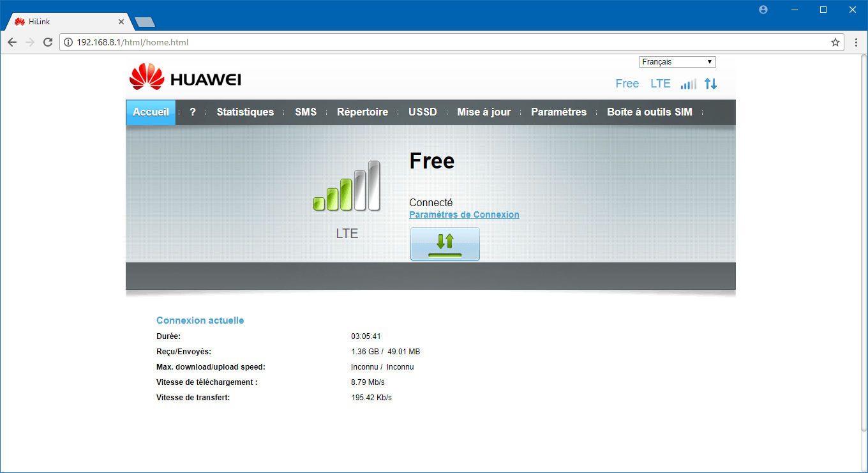Follow the Paramètres de Connexion link

tap(464, 215)
